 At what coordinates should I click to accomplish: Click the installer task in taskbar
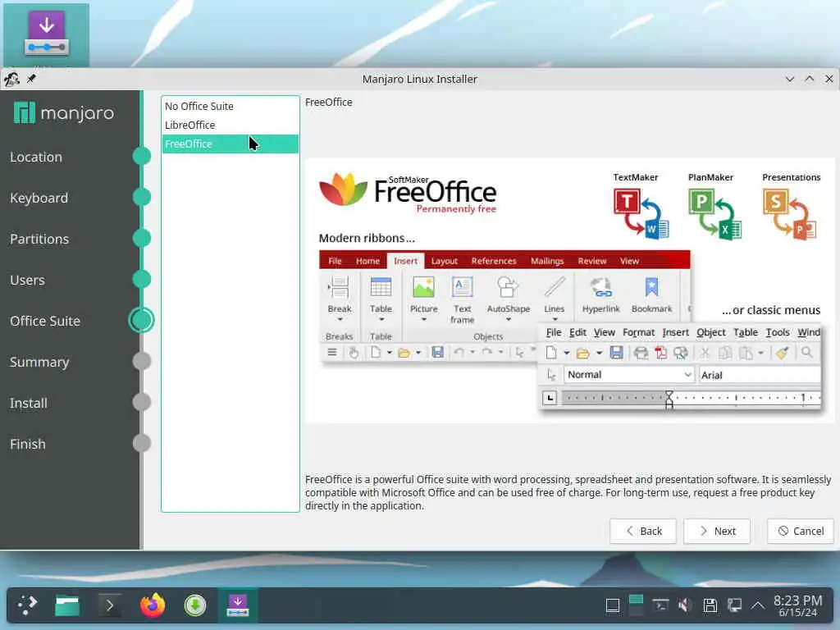(x=238, y=605)
